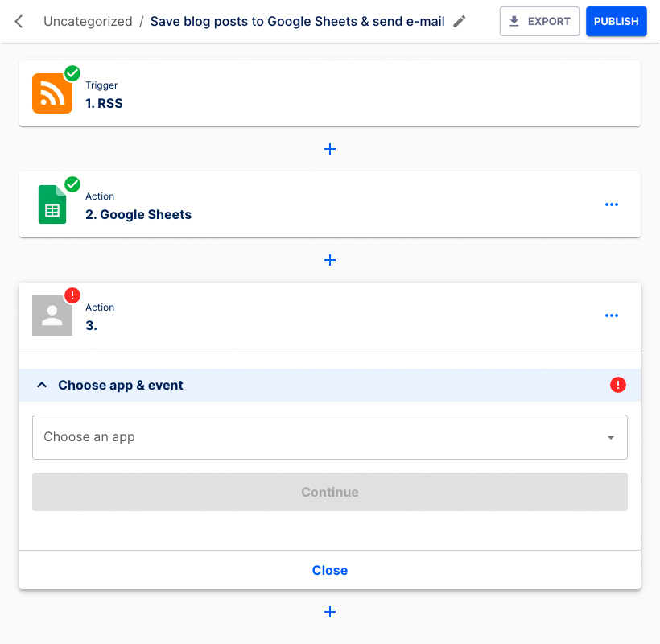The image size is (660, 644).
Task: Open the Uncategorized folder breadcrumb
Action: point(88,21)
